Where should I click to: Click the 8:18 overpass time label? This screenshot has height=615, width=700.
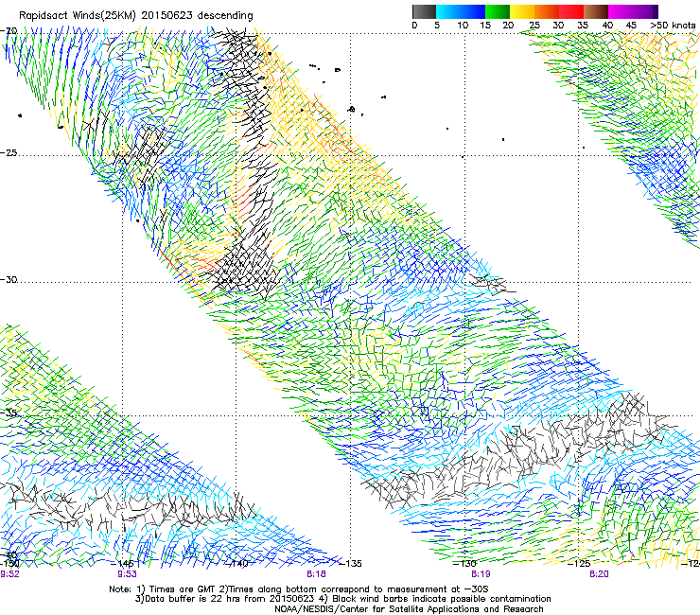316,574
